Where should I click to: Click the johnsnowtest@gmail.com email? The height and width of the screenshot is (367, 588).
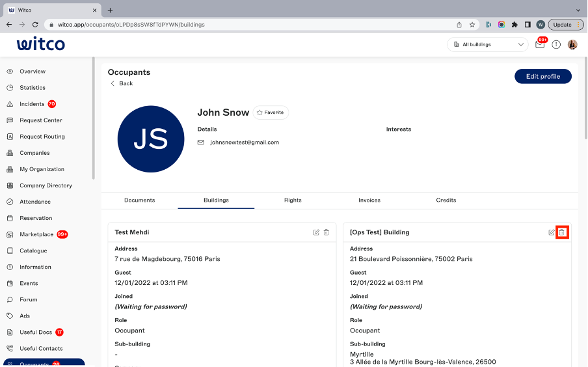tap(245, 143)
